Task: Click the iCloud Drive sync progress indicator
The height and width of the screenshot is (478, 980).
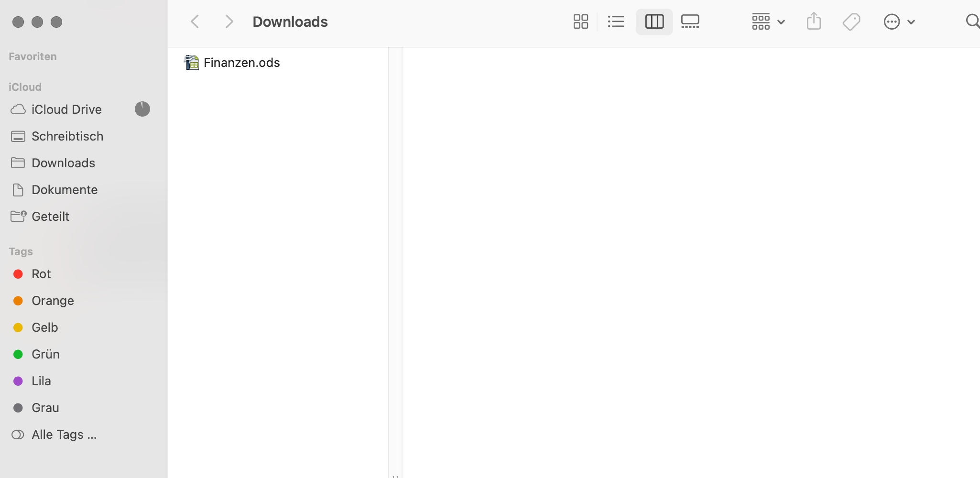Action: [x=142, y=109]
